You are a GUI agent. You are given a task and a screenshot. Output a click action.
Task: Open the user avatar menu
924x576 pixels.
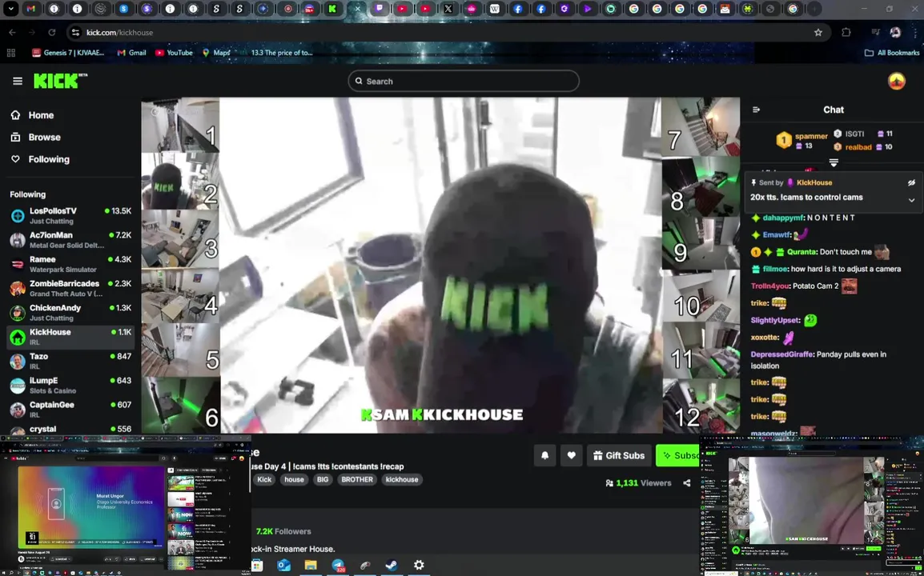pyautogui.click(x=896, y=82)
